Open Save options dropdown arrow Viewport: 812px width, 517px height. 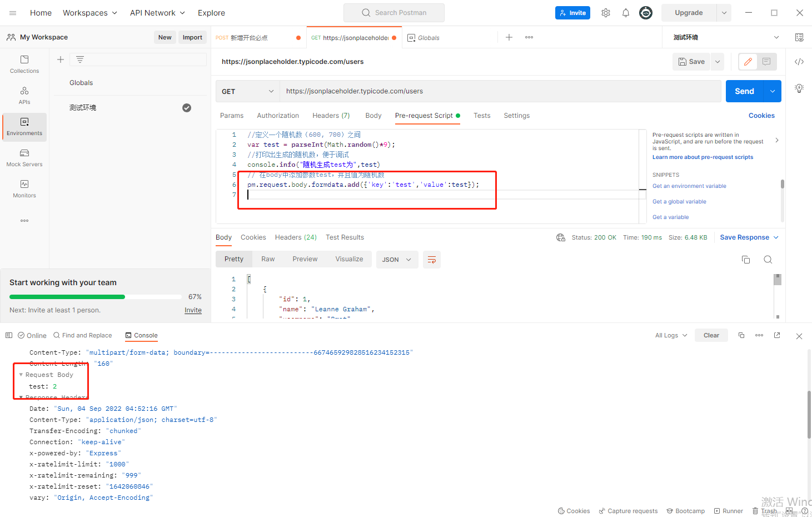coord(718,62)
